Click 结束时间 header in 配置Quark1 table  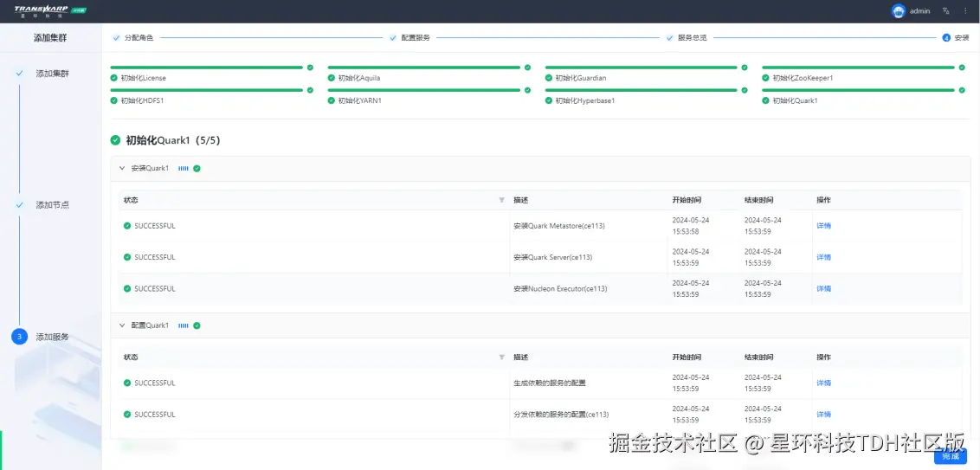tap(759, 357)
